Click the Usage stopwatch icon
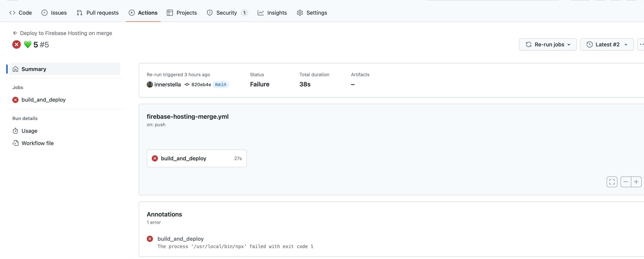The image size is (644, 259). [15, 131]
